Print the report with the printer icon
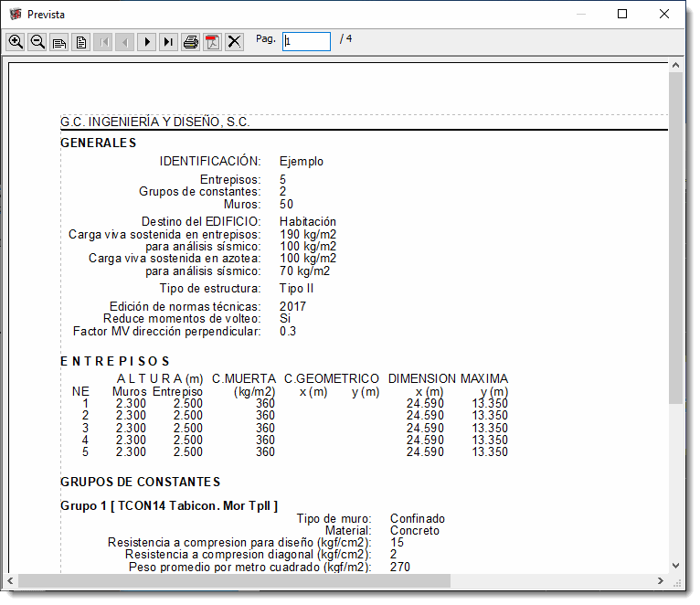 point(190,42)
